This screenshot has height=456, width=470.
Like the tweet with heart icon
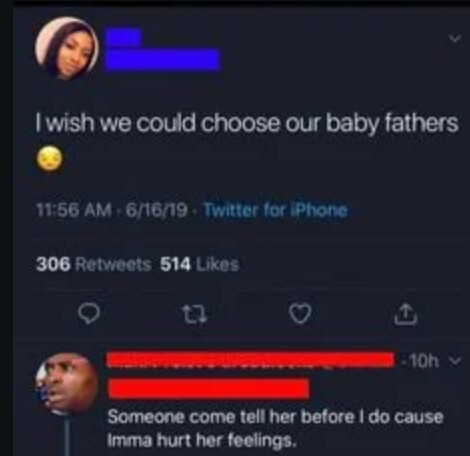click(300, 314)
